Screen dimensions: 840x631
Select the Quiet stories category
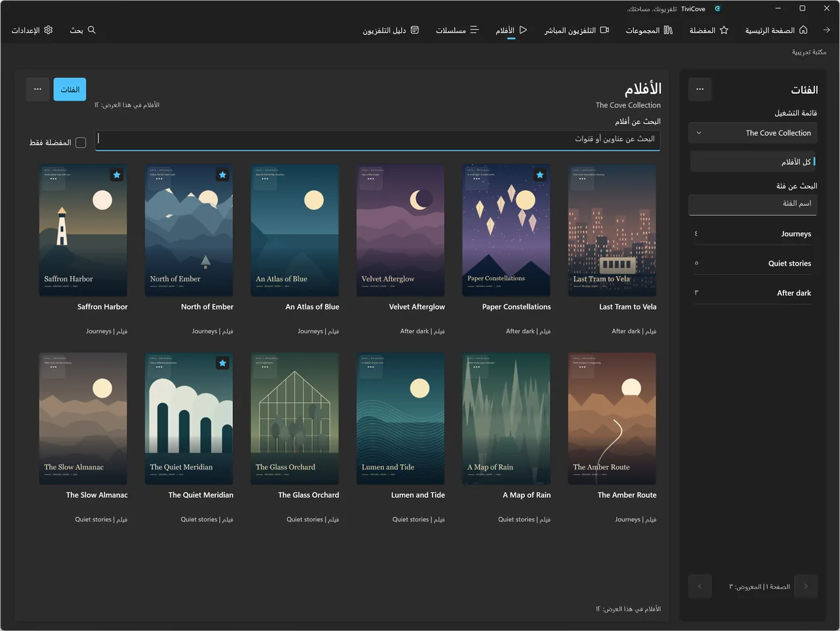pos(753,263)
